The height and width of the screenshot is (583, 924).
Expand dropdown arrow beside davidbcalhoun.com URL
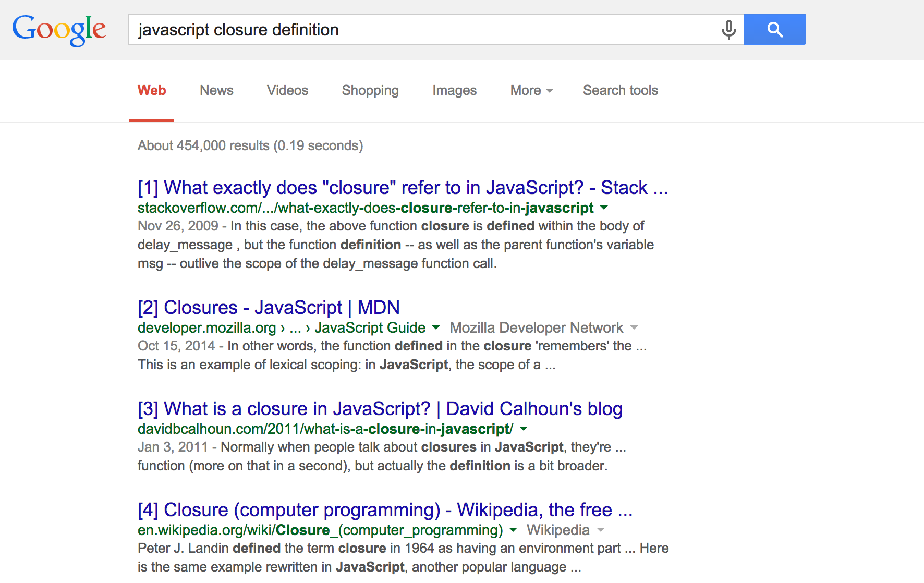[x=524, y=429]
